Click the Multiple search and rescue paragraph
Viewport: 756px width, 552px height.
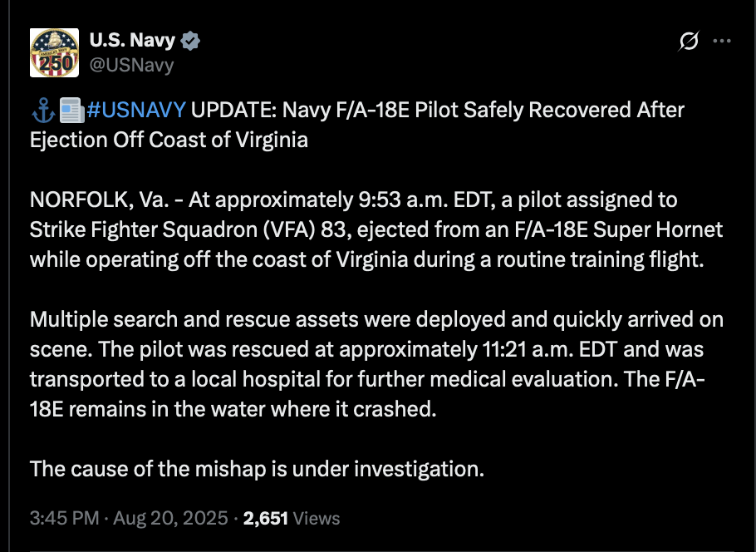pos(376,364)
